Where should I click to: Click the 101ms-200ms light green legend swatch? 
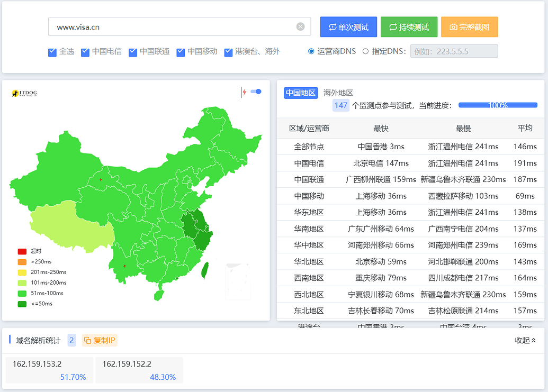pyautogui.click(x=22, y=282)
